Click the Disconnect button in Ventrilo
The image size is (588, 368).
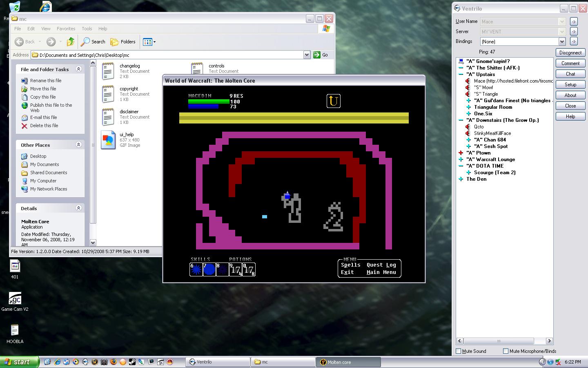click(x=570, y=53)
